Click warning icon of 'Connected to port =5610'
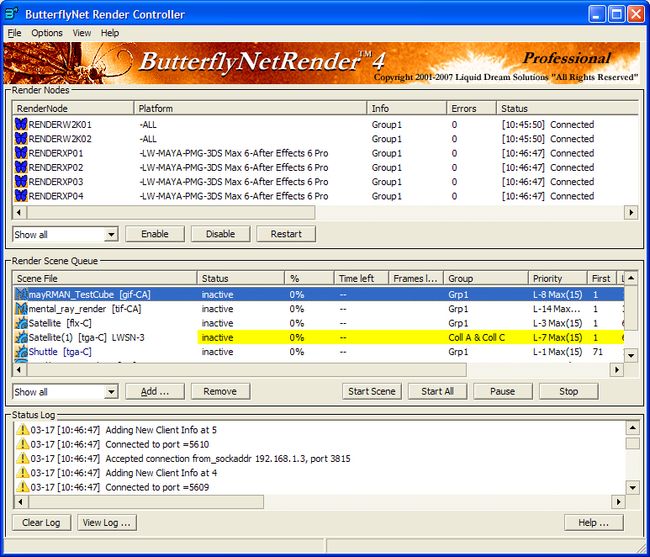Viewport: 650px width, 557px height. click(23, 444)
